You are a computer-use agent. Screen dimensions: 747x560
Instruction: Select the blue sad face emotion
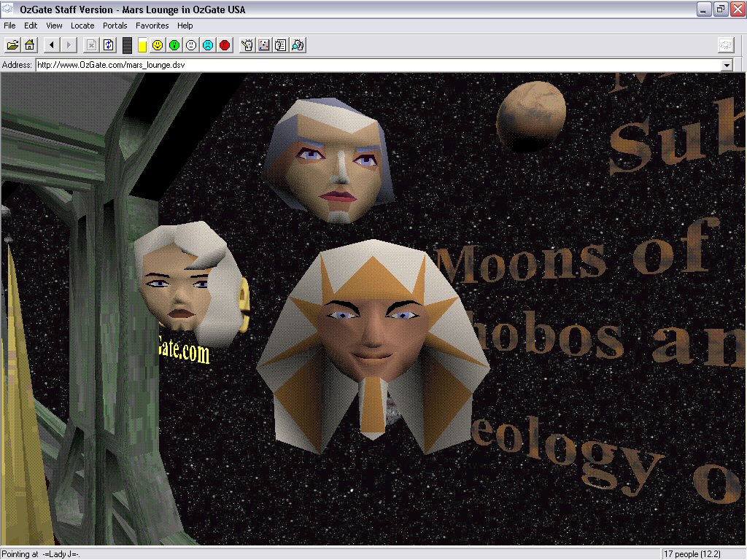(x=208, y=45)
